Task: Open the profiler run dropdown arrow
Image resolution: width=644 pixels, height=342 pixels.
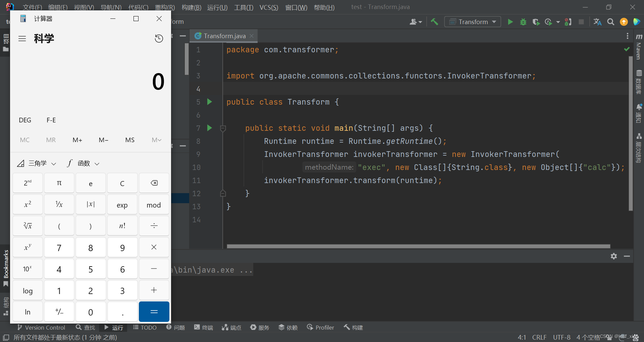Action: 558,22
